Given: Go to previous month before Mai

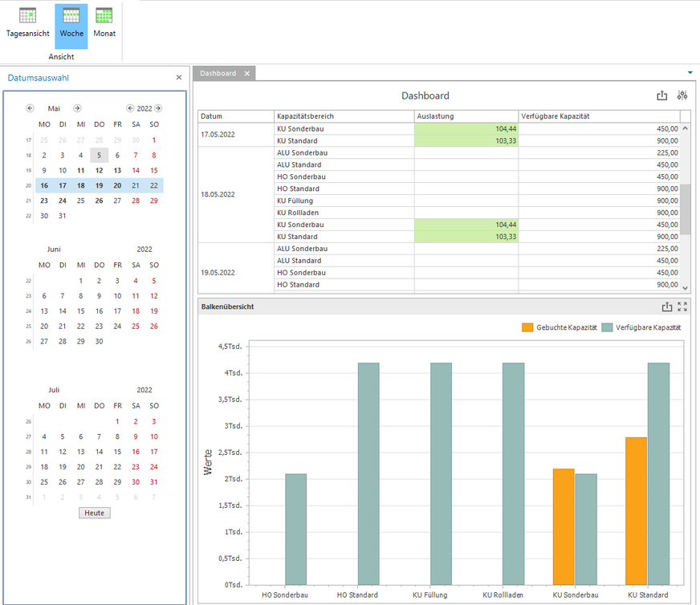Looking at the screenshot, I should coord(30,108).
